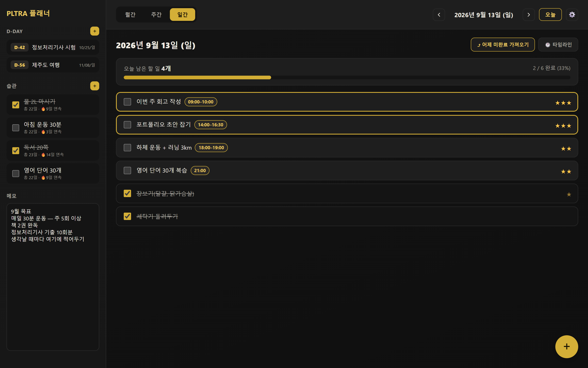The width and height of the screenshot is (588, 368).
Task: Click the 메모 text area
Action: click(53, 277)
